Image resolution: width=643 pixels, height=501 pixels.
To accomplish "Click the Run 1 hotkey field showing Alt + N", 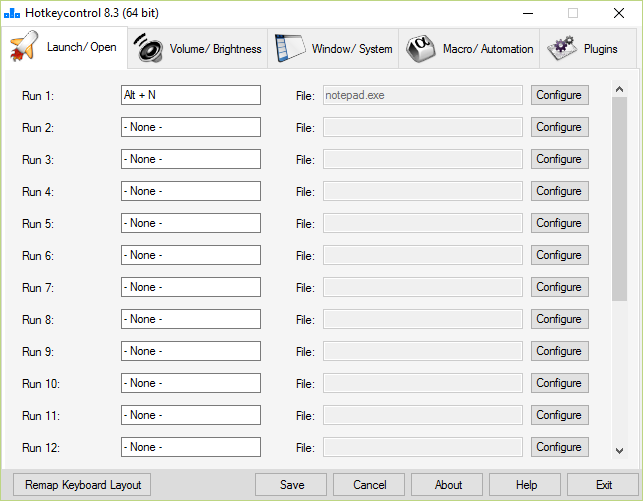I will [190, 95].
